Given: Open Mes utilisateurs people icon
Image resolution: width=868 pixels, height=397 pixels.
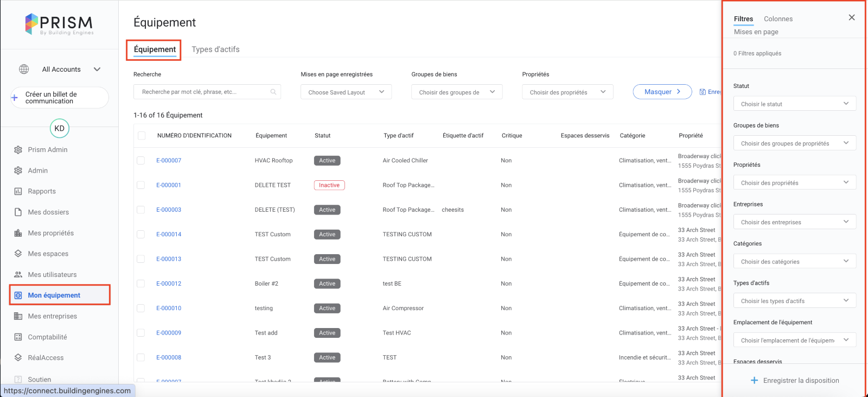Looking at the screenshot, I should tap(18, 275).
